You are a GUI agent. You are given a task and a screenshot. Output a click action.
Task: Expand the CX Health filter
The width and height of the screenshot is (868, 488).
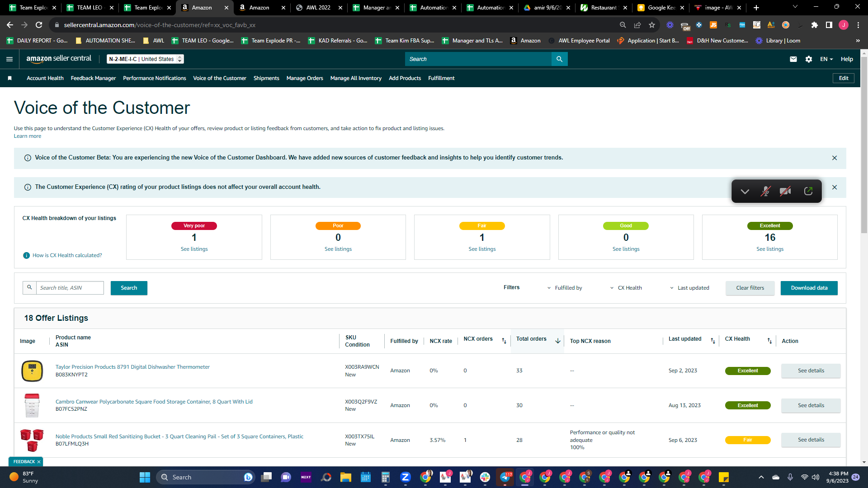pyautogui.click(x=626, y=288)
